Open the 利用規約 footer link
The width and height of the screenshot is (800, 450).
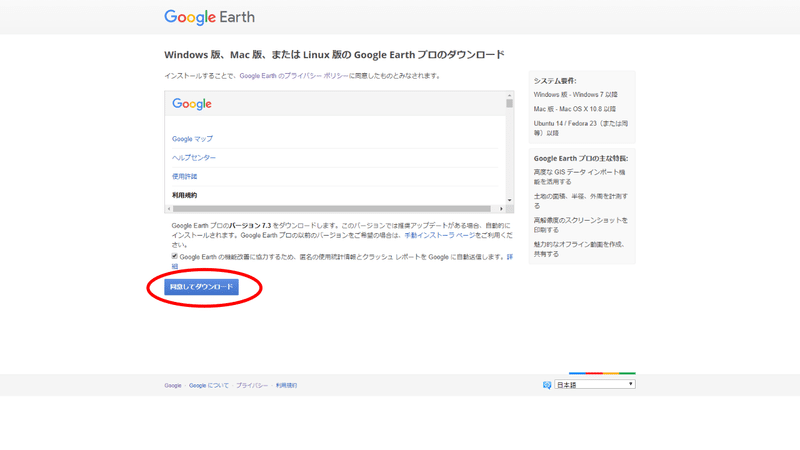click(x=286, y=386)
